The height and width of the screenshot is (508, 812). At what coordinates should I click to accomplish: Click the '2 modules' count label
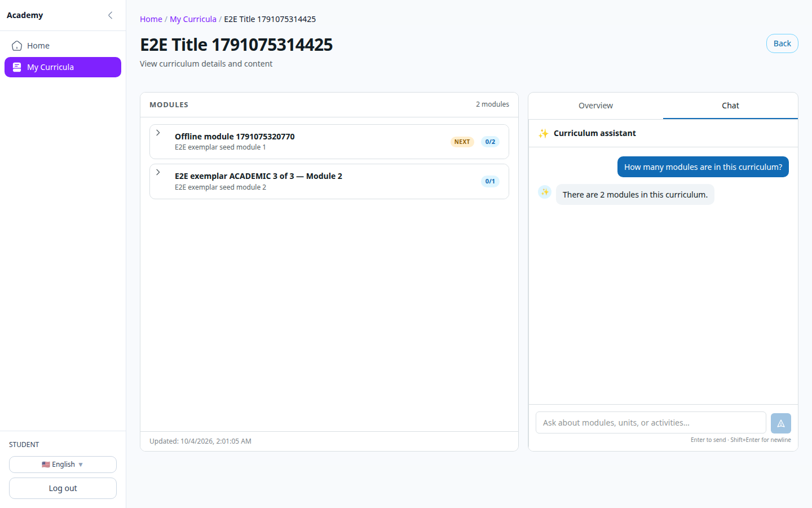(x=492, y=104)
